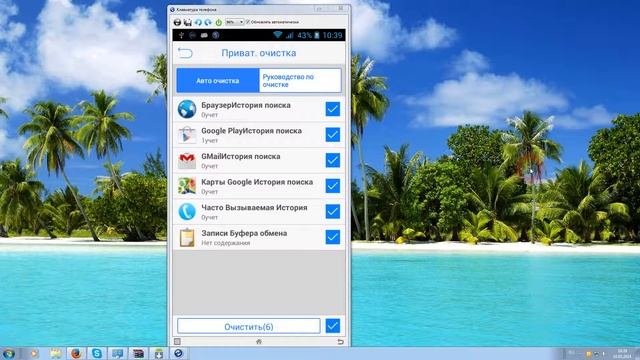Click the 10:39 clock in phone status bar
Viewport: 640px width, 360px height.
tap(332, 35)
